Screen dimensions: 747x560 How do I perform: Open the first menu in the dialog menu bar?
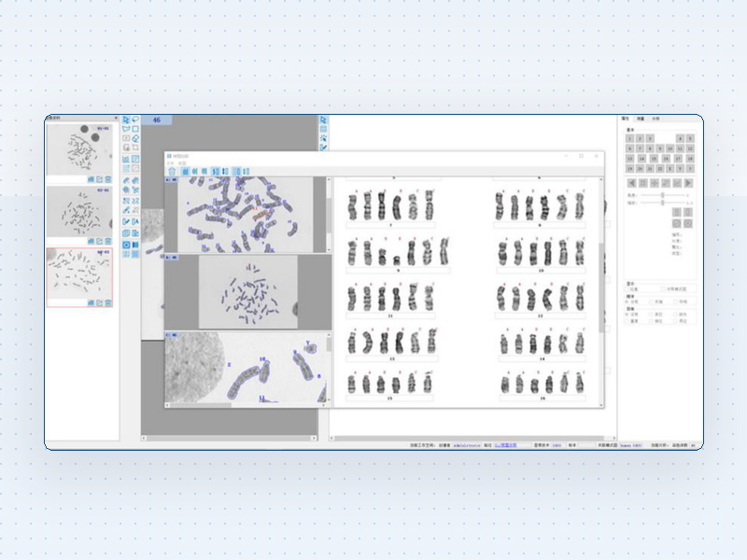click(x=170, y=163)
